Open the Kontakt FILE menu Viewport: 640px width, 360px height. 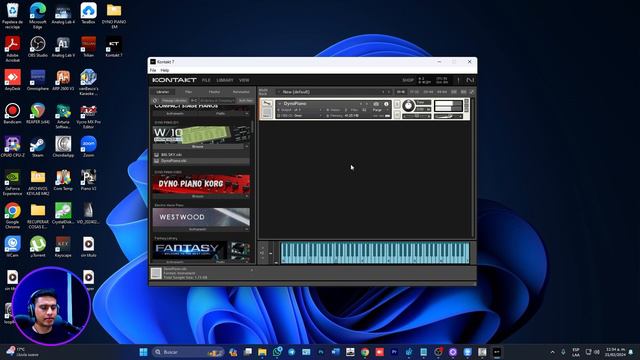(x=206, y=80)
